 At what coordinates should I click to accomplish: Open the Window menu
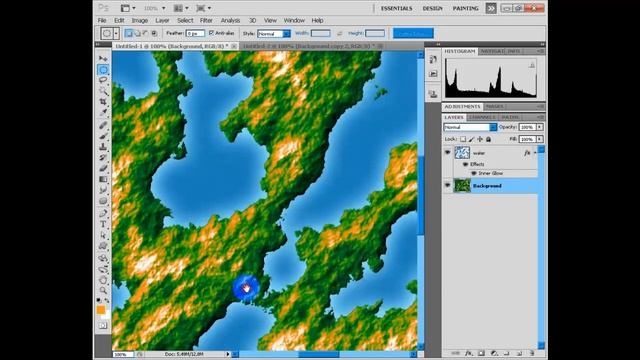[294, 20]
